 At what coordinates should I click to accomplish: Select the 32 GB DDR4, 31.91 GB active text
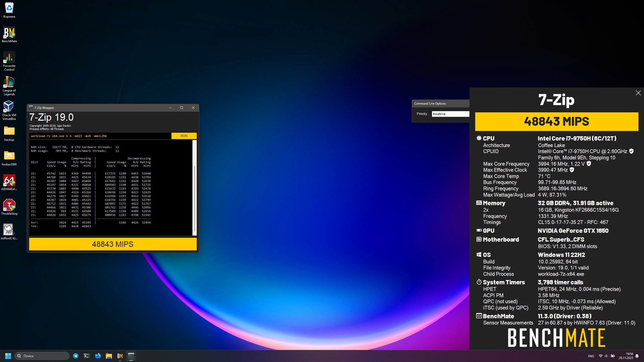coord(576,203)
